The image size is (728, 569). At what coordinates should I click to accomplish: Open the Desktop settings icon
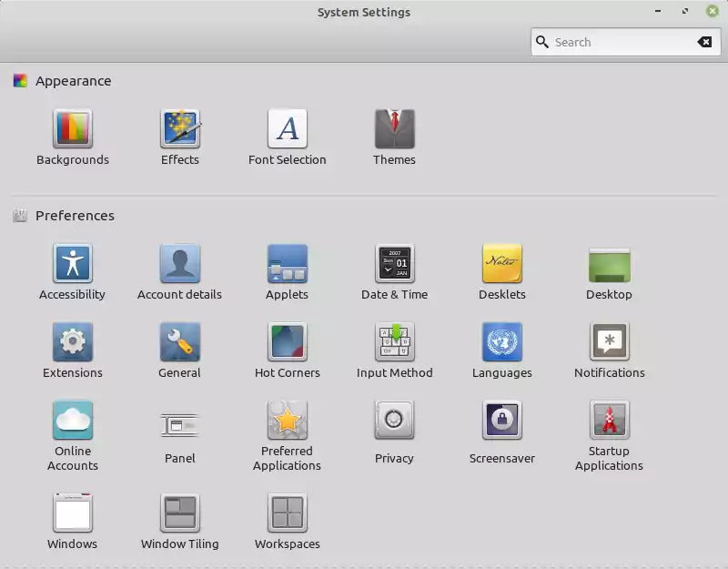click(x=609, y=265)
